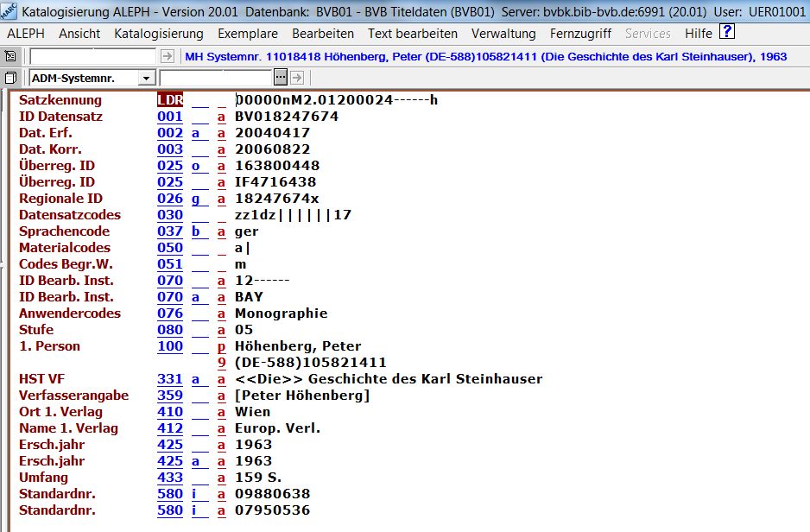Open the Text bearbeiten menu
Image resolution: width=810 pixels, height=532 pixels.
tap(413, 34)
